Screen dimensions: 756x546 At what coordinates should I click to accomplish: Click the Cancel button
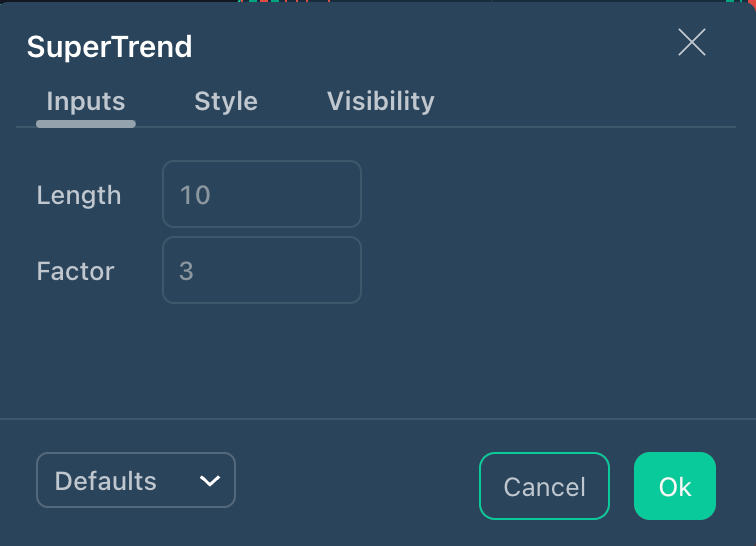click(544, 486)
